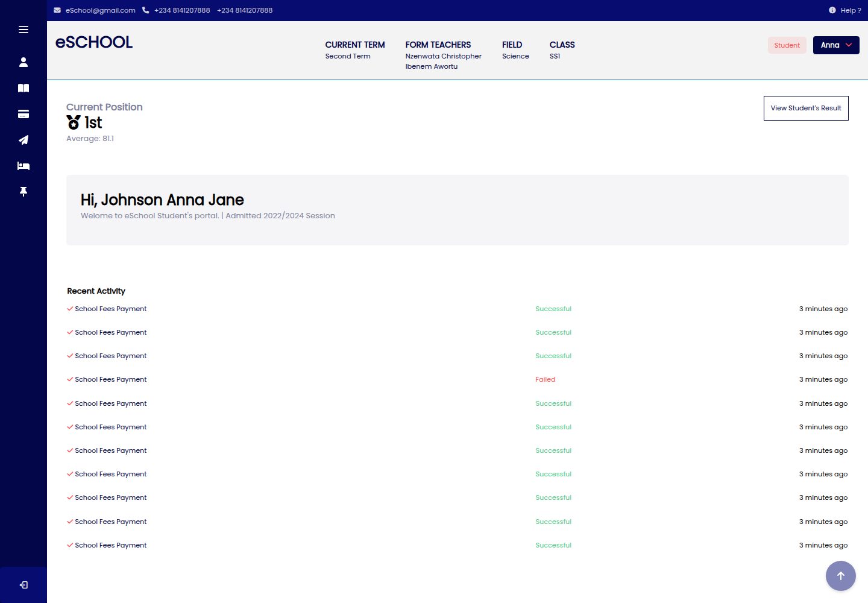868x603 pixels.
Task: Jump to top with the arrow button
Action: [841, 576]
